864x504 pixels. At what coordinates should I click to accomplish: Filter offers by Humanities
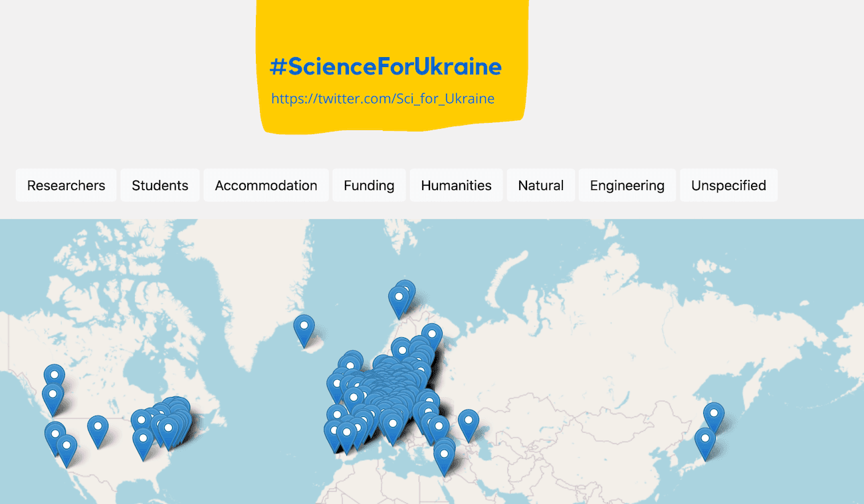tap(456, 185)
